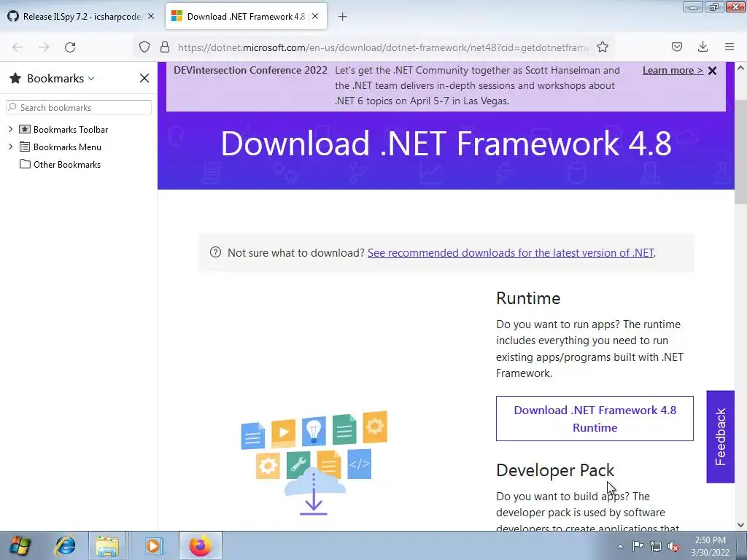
Task: Open the Action Center flag icon
Action: [x=638, y=546]
